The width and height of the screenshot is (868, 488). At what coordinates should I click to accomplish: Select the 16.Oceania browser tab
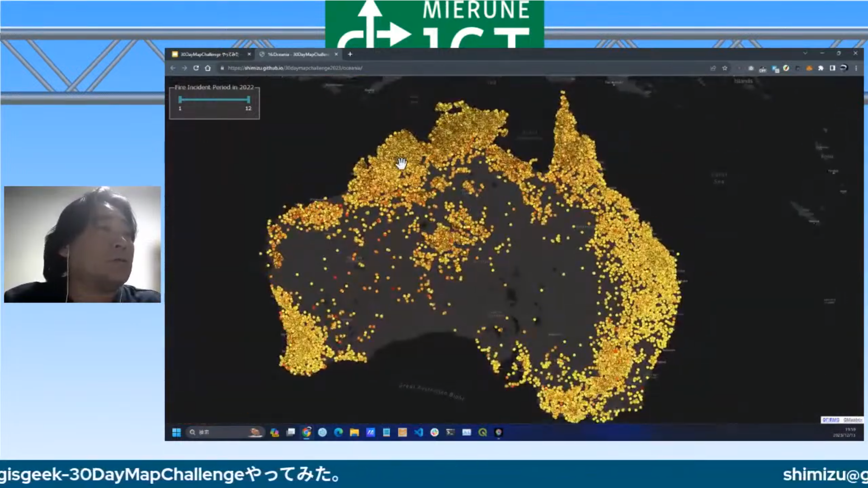point(297,54)
